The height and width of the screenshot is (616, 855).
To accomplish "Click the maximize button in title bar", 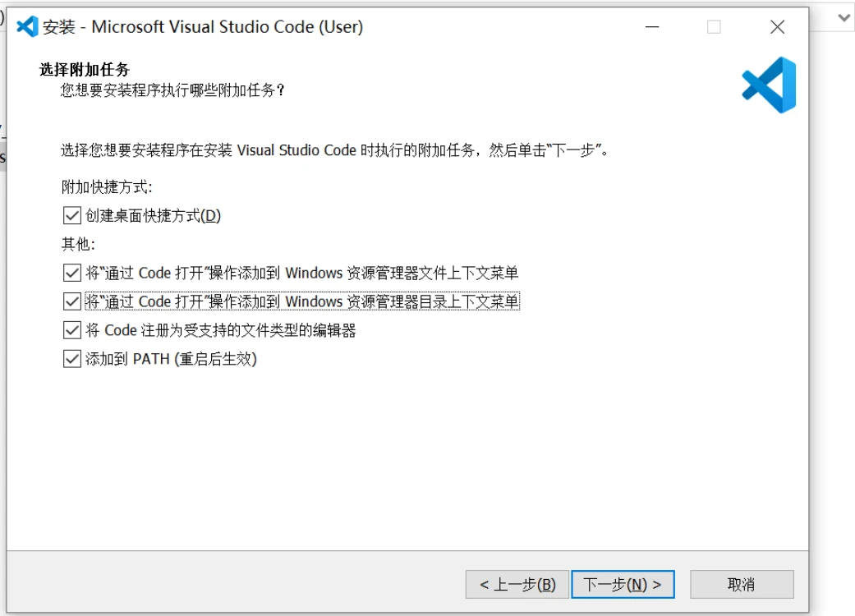I will coord(714,27).
